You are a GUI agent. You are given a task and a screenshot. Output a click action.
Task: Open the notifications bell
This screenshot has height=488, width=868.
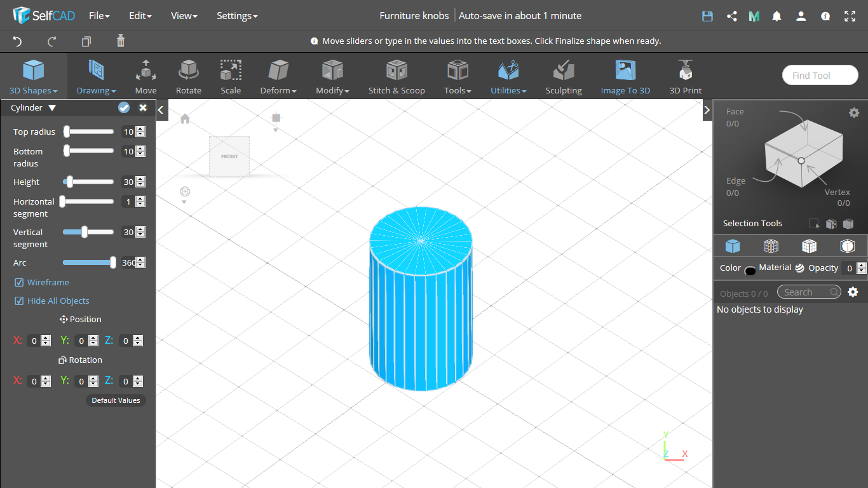776,17
